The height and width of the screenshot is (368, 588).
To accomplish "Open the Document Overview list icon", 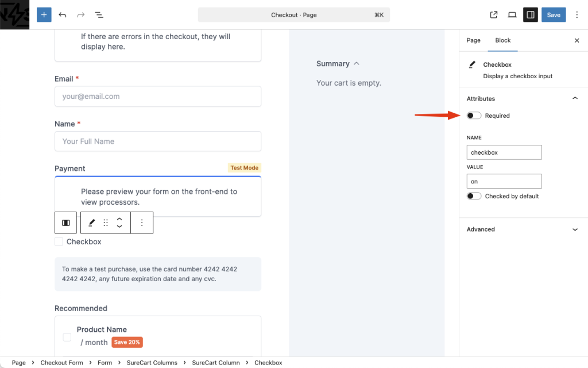I will (x=99, y=14).
